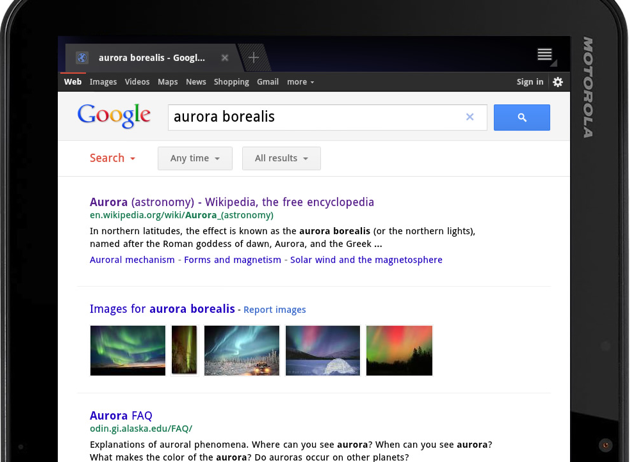Switch to Videos in the top bar
The image size is (640, 462).
point(137,82)
